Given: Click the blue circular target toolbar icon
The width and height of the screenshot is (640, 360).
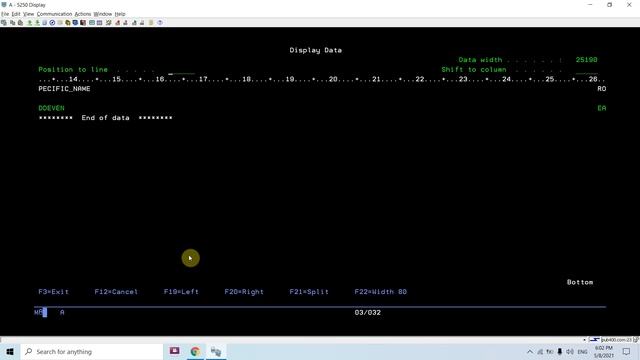Looking at the screenshot, I should click(x=52, y=22).
